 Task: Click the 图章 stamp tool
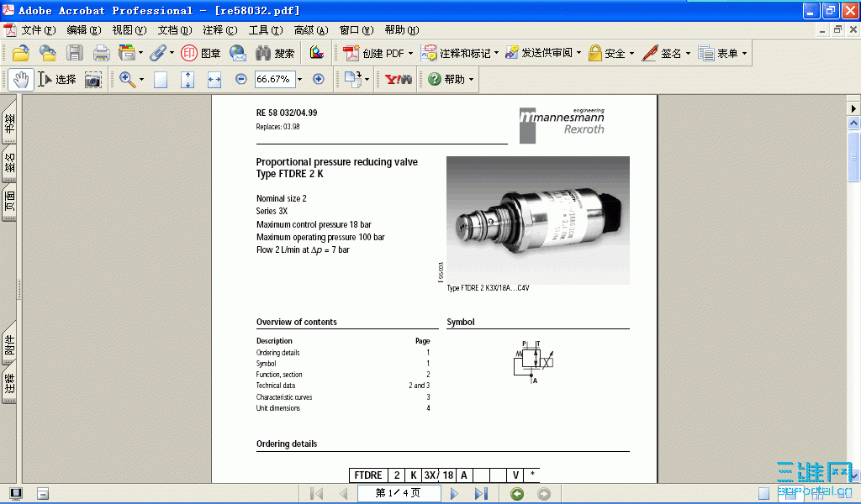[x=201, y=53]
